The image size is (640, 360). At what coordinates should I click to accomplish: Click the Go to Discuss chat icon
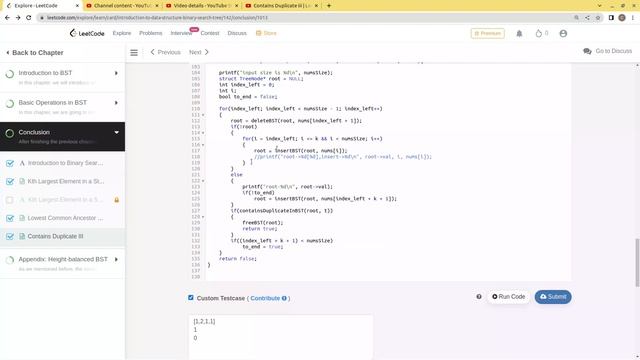tap(587, 51)
